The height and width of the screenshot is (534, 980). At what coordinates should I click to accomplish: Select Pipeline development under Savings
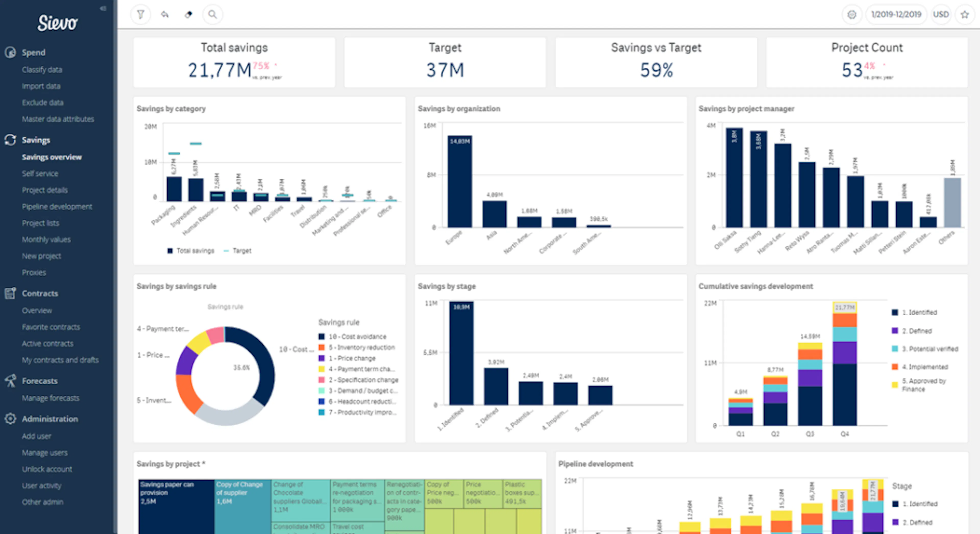point(57,206)
